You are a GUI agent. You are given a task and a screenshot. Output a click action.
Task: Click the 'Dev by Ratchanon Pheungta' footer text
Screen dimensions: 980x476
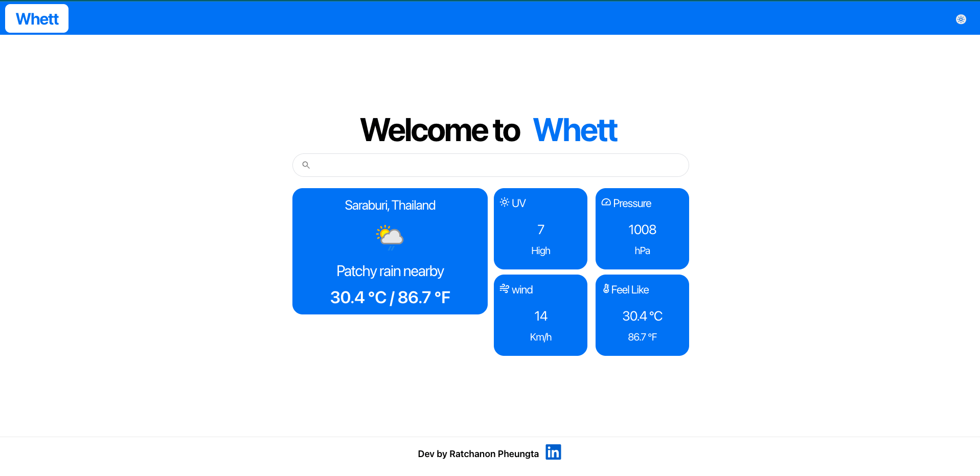pos(478,454)
